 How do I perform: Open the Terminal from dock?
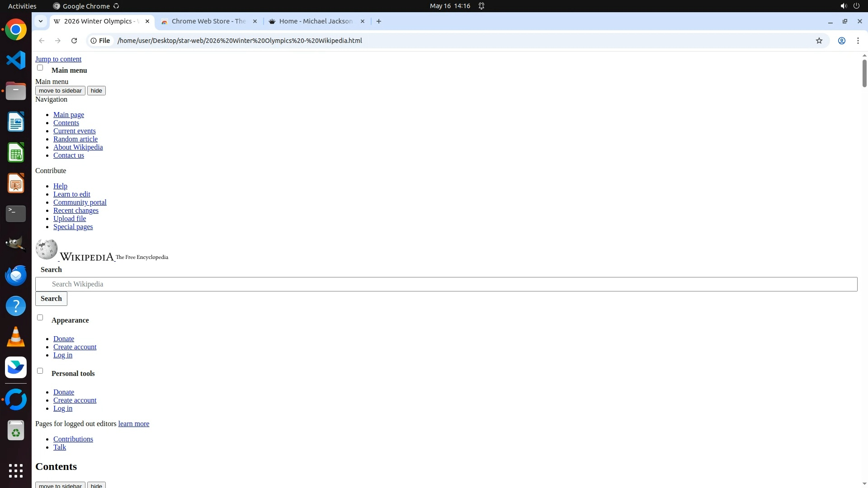click(16, 214)
